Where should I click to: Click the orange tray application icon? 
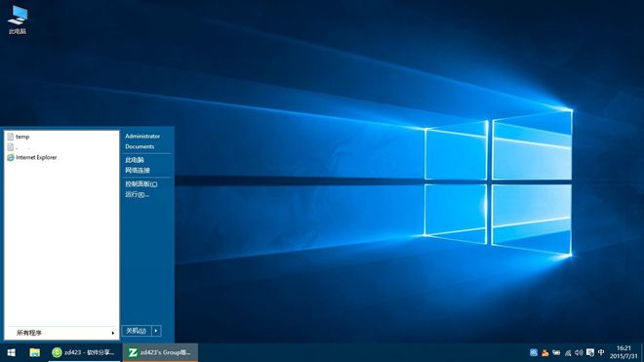[545, 352]
